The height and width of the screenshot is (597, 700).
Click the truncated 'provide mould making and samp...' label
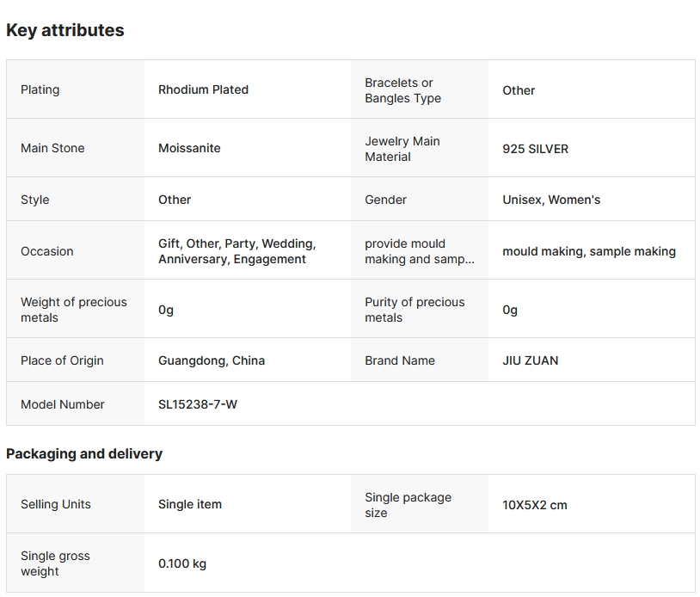pyautogui.click(x=419, y=251)
